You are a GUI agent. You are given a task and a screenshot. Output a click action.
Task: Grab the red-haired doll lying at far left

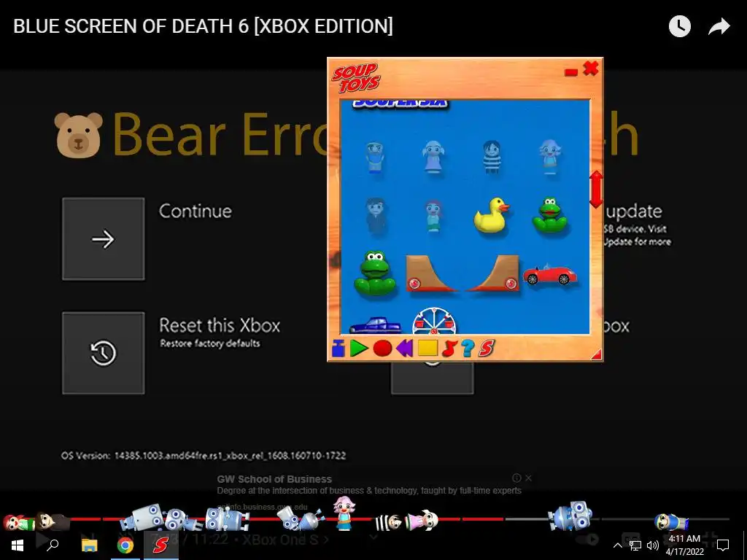tap(18, 523)
